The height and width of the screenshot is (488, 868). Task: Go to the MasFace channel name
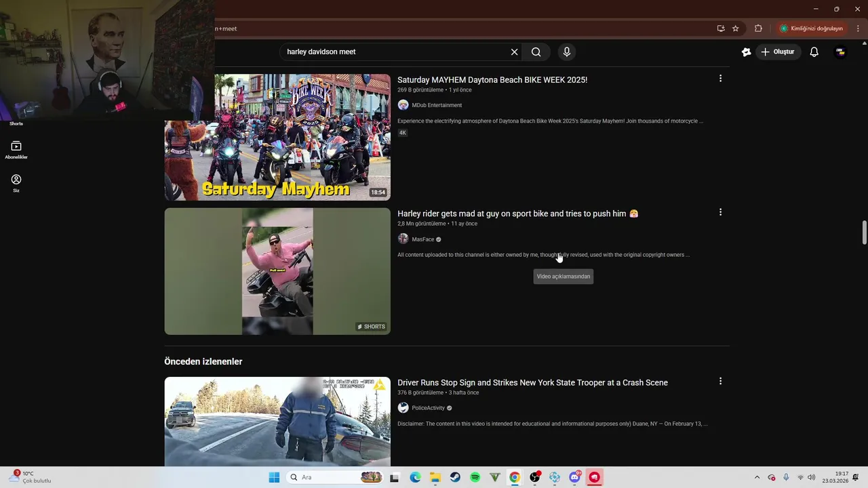click(422, 239)
